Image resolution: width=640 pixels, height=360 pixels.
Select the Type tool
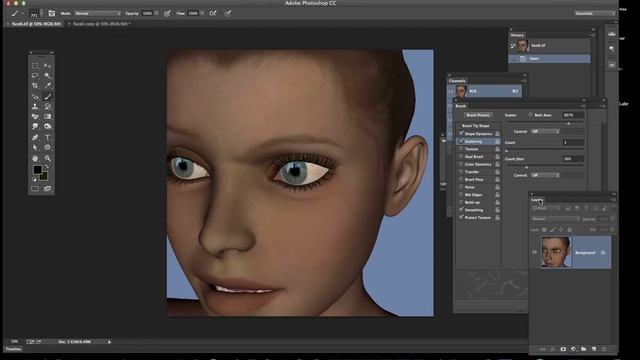click(x=47, y=138)
